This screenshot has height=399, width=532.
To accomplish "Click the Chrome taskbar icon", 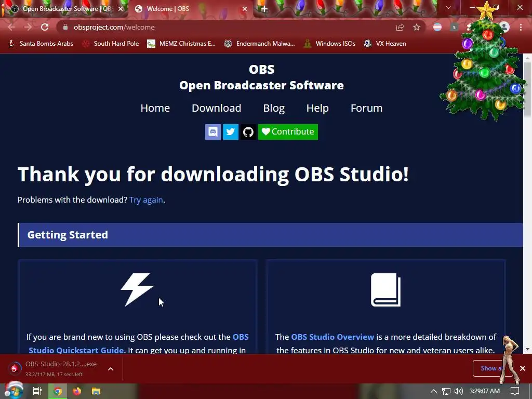I will click(x=58, y=391).
